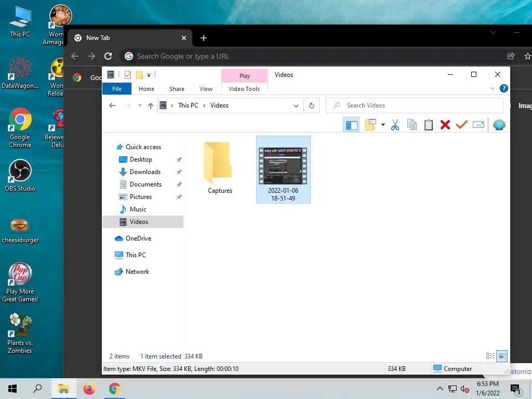Click the Search Videos input field
The height and width of the screenshot is (399, 532).
(x=414, y=105)
